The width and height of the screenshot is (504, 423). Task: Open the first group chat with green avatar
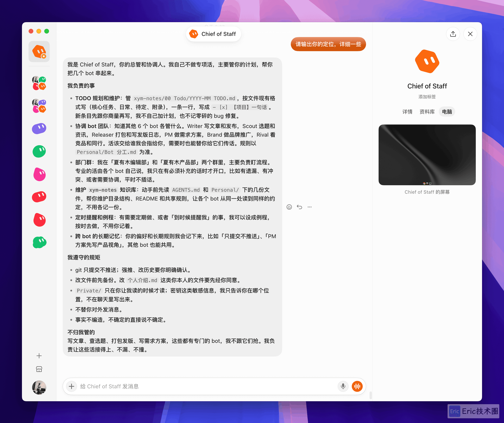point(39,83)
